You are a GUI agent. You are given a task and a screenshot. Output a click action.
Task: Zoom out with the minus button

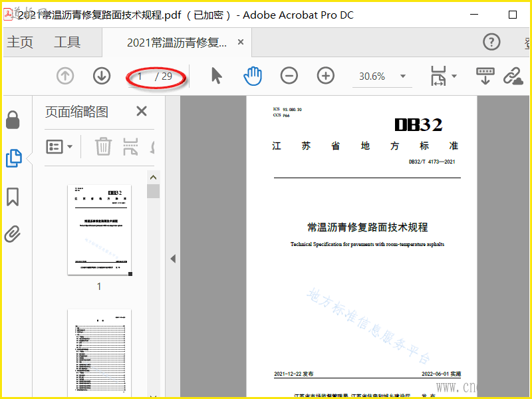pos(289,75)
